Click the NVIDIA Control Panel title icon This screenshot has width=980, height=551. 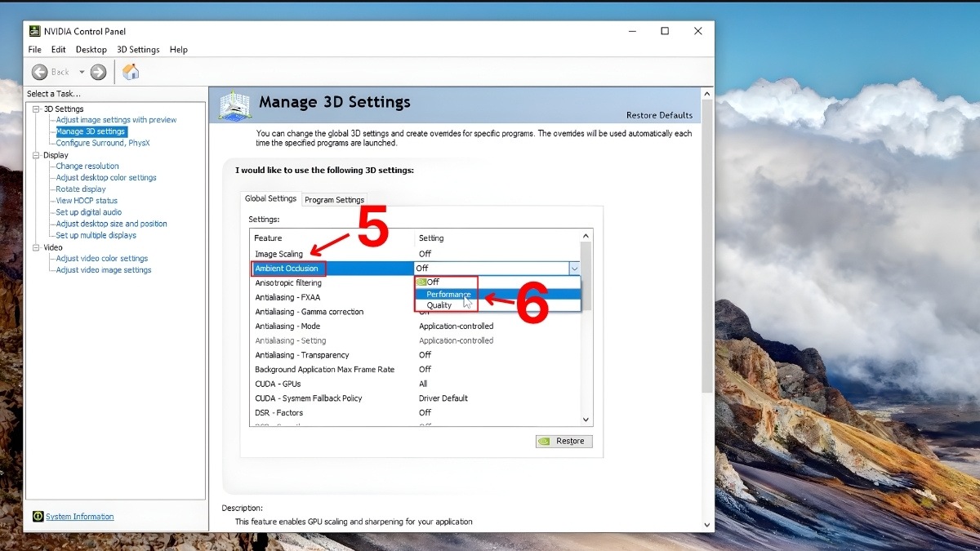tap(34, 31)
